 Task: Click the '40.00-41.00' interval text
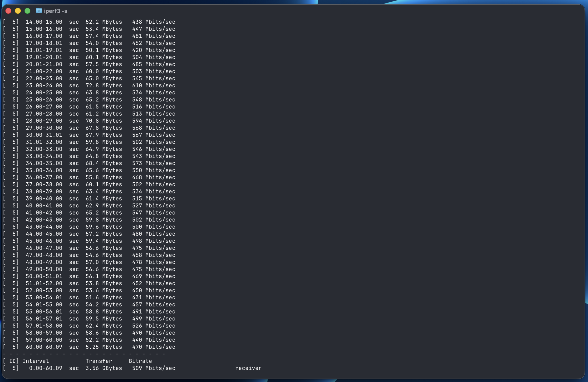[x=44, y=206]
